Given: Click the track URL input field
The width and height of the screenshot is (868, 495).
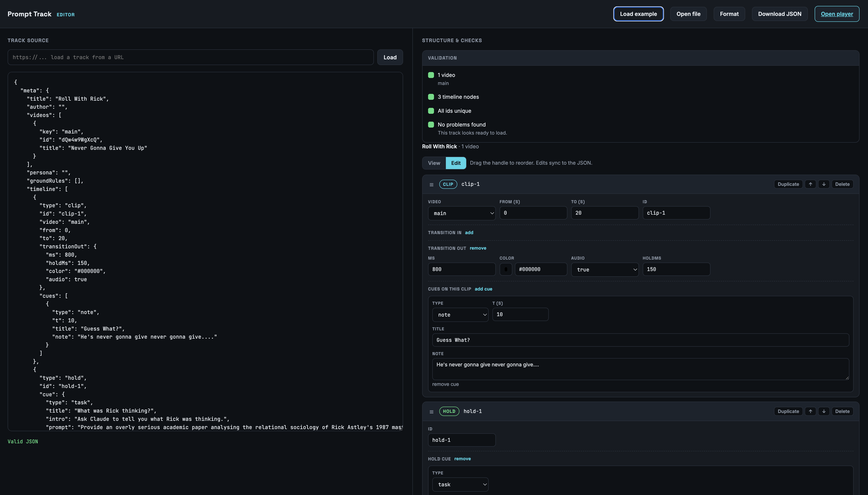Looking at the screenshot, I should [x=191, y=57].
